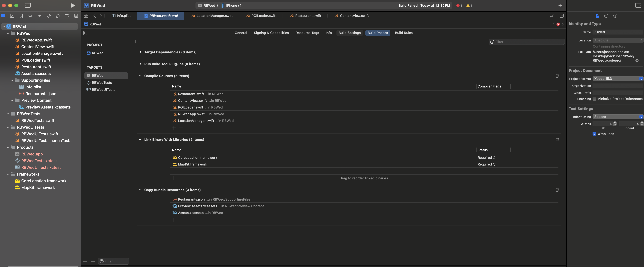The image size is (644, 267).
Task: Change CoreLocation.framework Required status
Action: [x=486, y=158]
